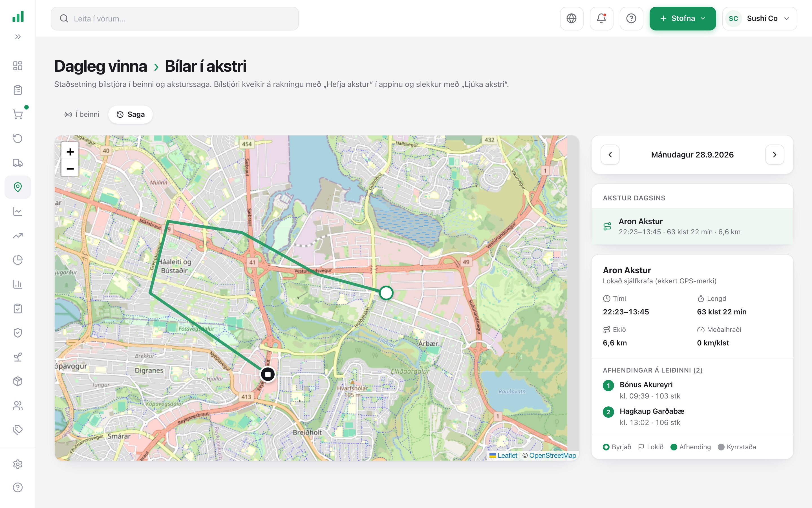
Task: Open the package box icon in sidebar
Action: tap(18, 381)
